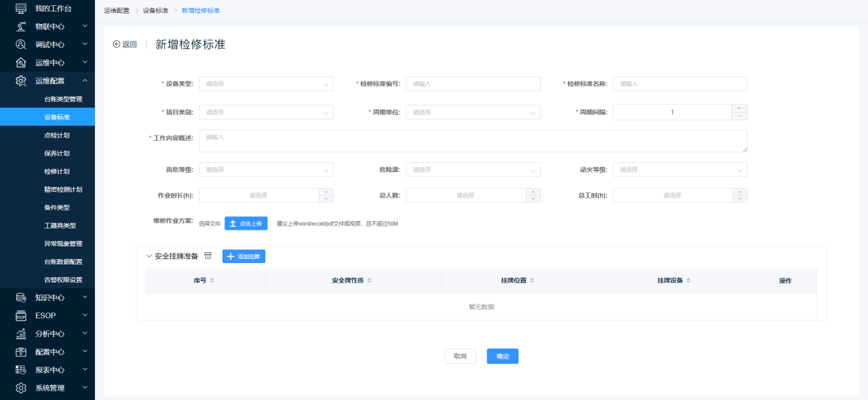
Task: Click the 我的工作台 monitor icon
Action: [21, 9]
